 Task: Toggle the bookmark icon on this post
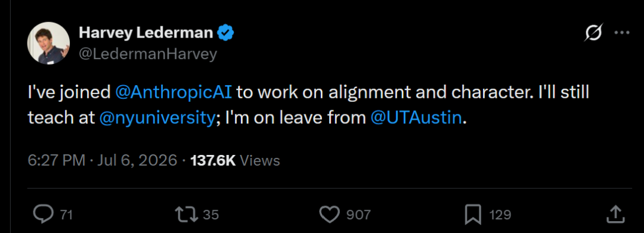point(473,214)
